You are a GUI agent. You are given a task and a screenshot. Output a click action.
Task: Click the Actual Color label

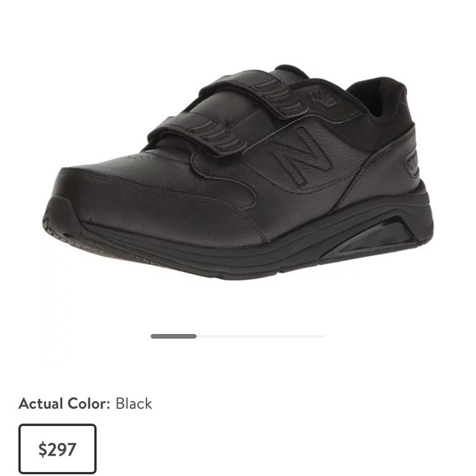[x=64, y=404]
